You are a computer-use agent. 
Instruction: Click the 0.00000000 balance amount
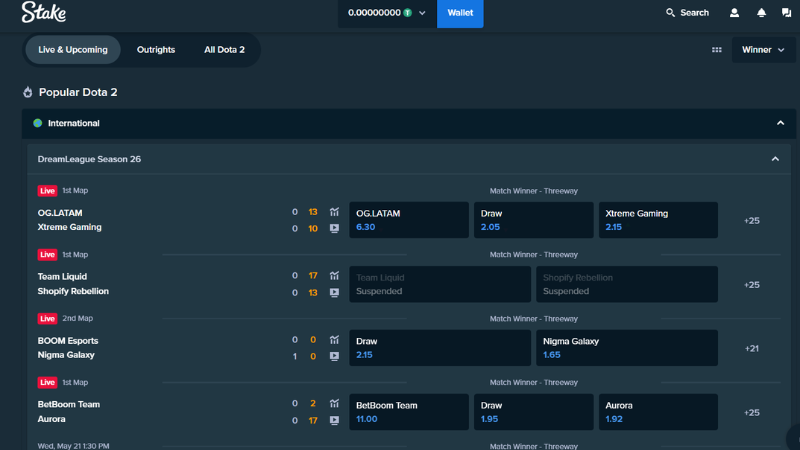coord(374,13)
